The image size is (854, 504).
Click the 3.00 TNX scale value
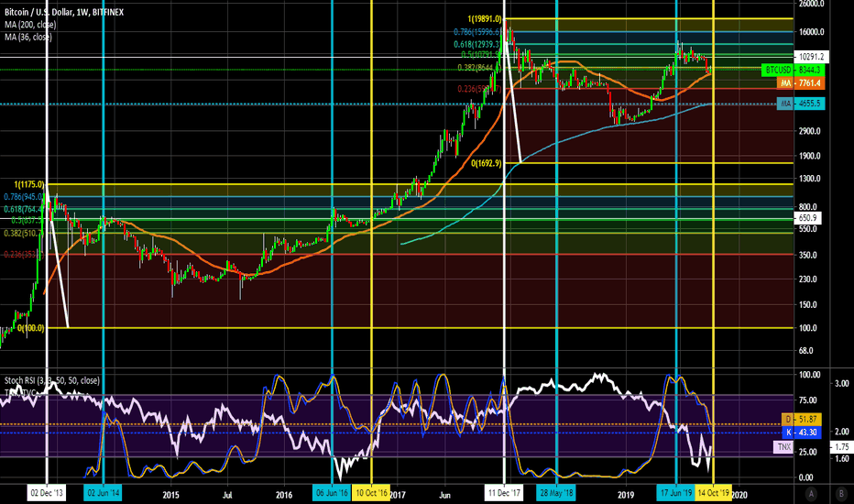pos(842,384)
